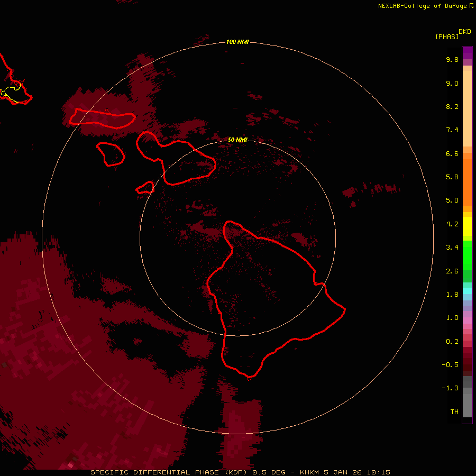Pick the gray section of the color bar
Image resolution: width=476 pixels, height=476 pixels.
467,398
